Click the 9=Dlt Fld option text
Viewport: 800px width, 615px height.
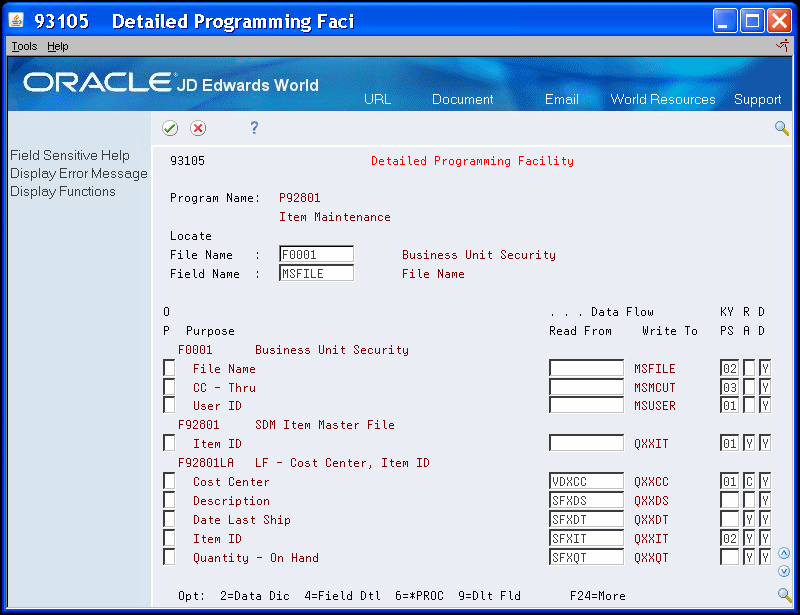tap(489, 596)
